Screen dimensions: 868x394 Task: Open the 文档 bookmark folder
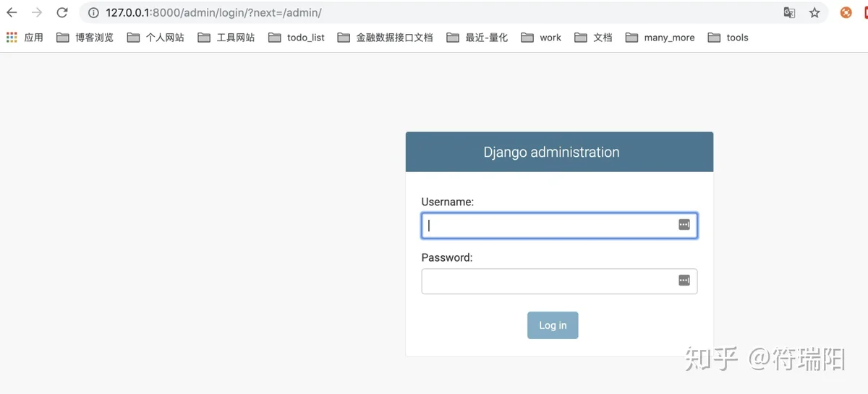click(x=594, y=38)
